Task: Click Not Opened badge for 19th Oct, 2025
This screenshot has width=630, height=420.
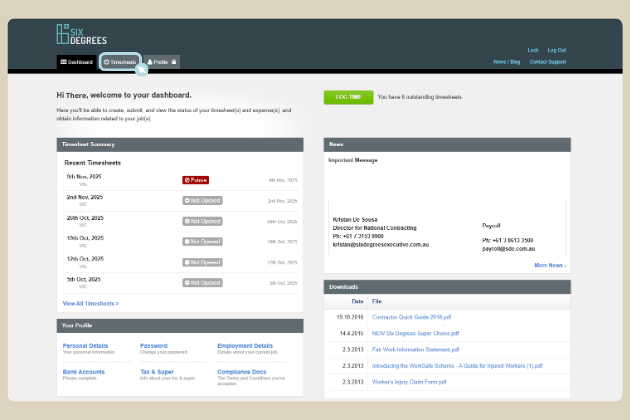Action: click(202, 242)
